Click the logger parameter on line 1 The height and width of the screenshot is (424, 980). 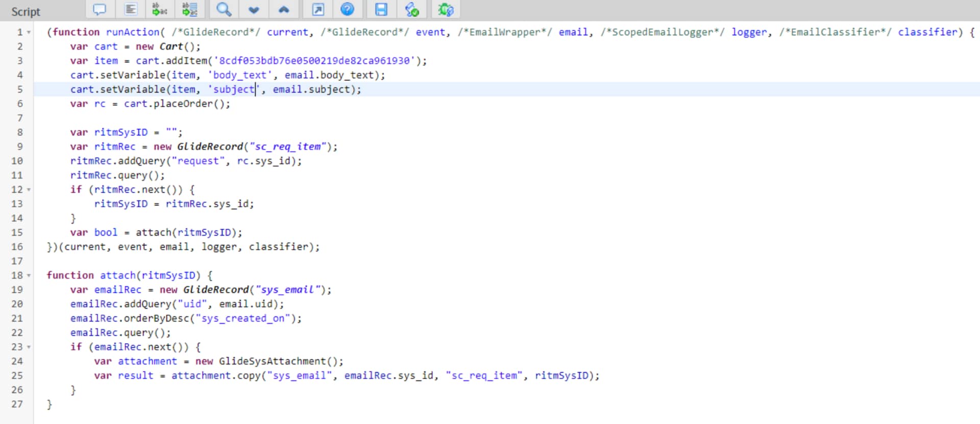[749, 32]
